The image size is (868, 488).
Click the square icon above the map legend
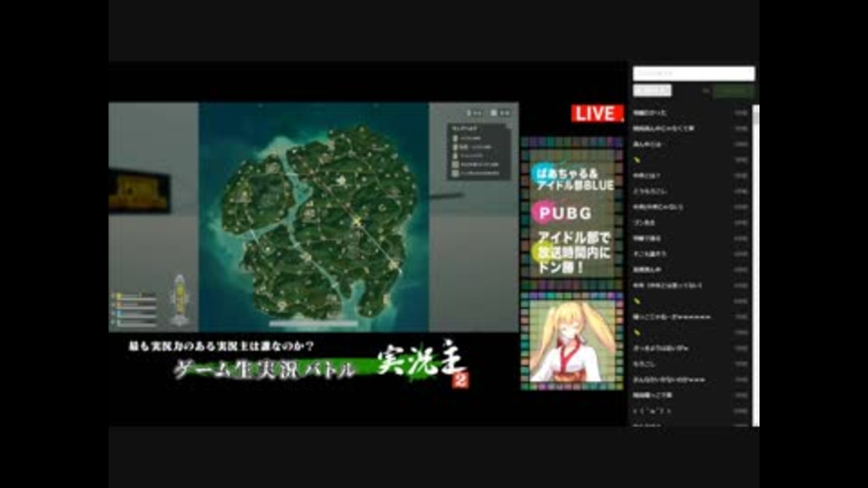[x=494, y=113]
